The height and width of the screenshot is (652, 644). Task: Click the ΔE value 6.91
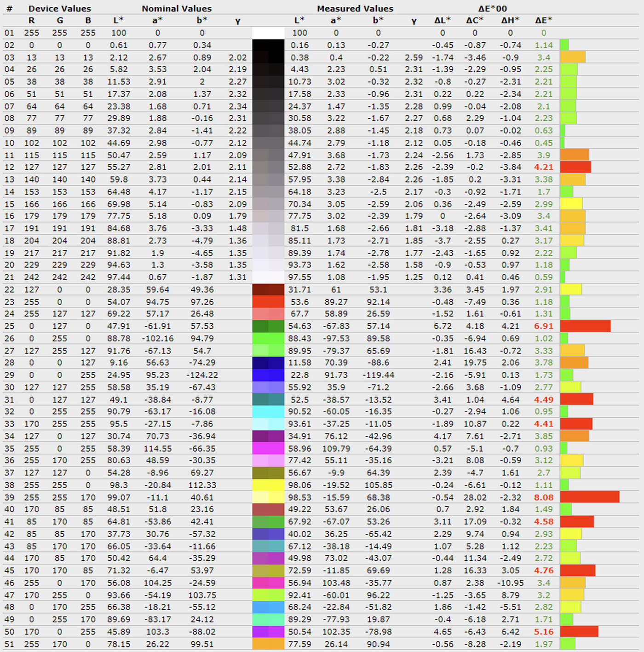544,326
